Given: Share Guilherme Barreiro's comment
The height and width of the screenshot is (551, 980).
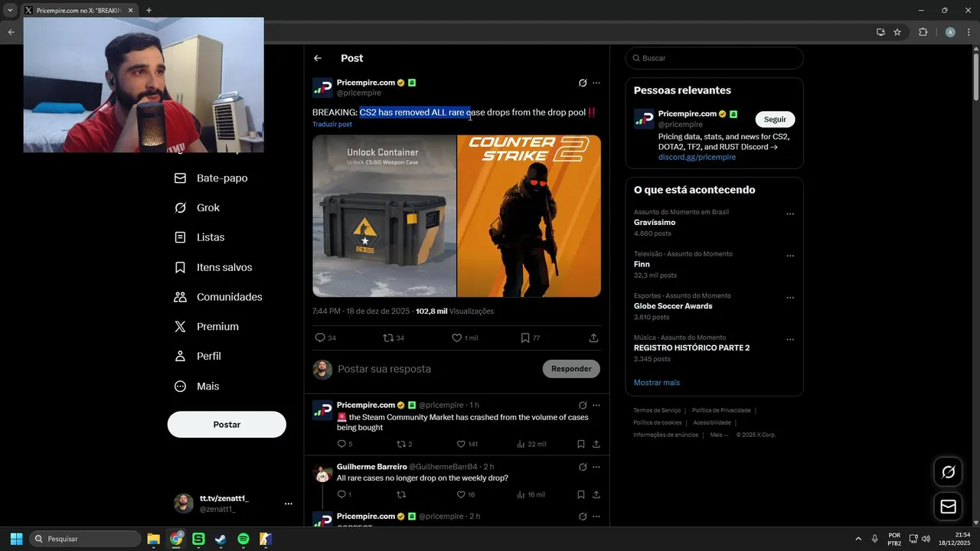Looking at the screenshot, I should (x=596, y=494).
